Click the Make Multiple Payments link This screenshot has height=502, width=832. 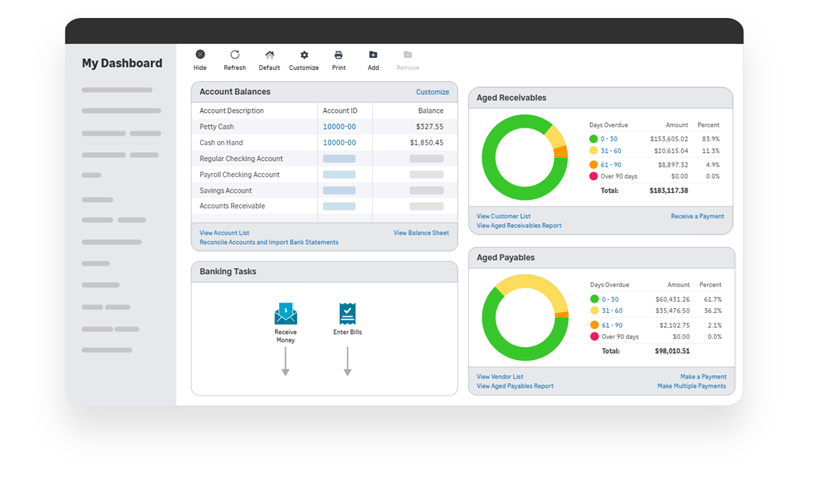pyautogui.click(x=691, y=386)
